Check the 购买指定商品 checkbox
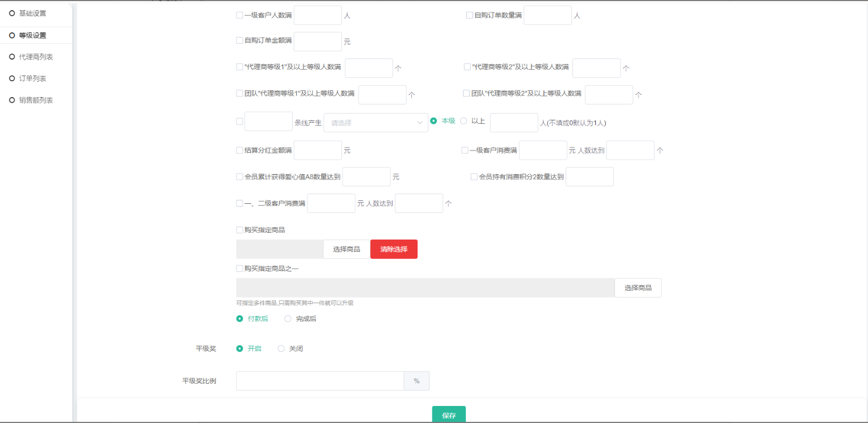Screen dimensions: 868x423 point(239,230)
